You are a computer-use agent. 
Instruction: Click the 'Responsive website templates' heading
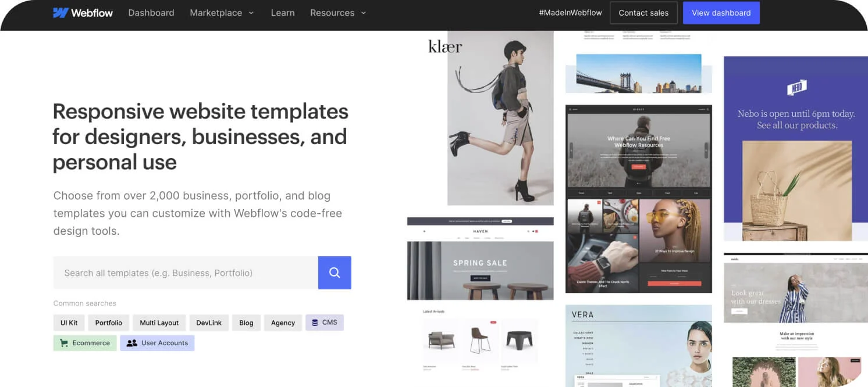[x=200, y=137]
